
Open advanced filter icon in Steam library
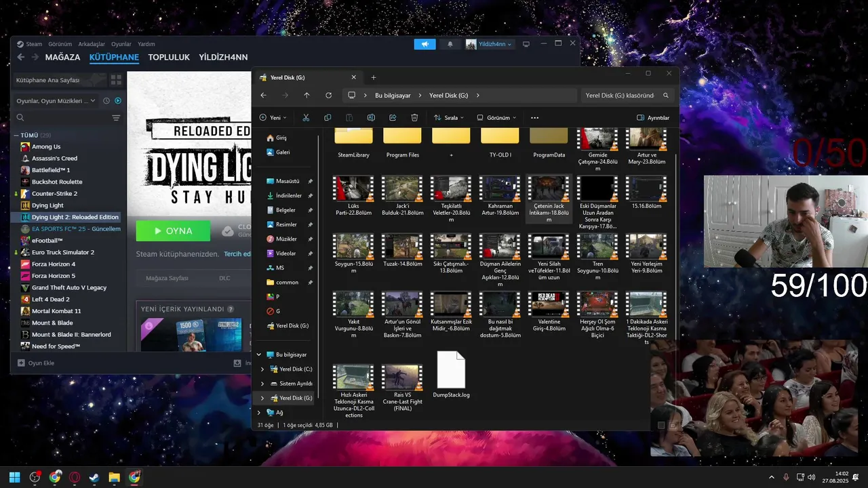pos(116,118)
